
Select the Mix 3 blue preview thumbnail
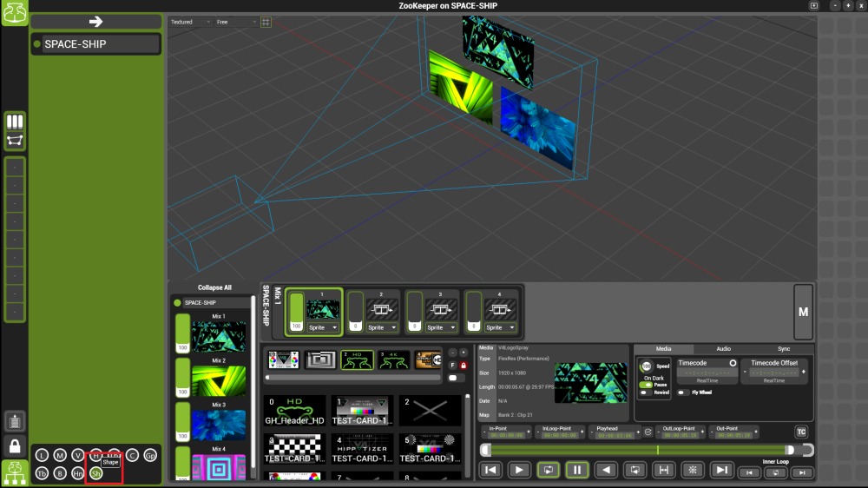point(219,425)
